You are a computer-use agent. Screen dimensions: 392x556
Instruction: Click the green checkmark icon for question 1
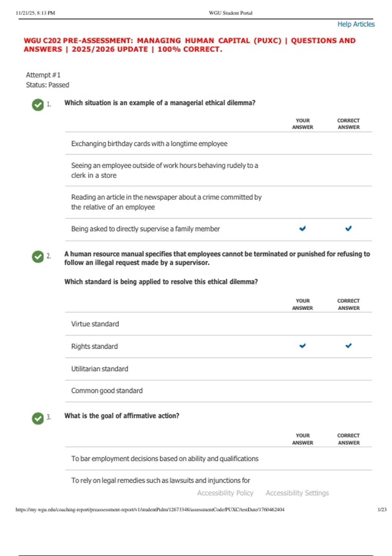[38, 105]
